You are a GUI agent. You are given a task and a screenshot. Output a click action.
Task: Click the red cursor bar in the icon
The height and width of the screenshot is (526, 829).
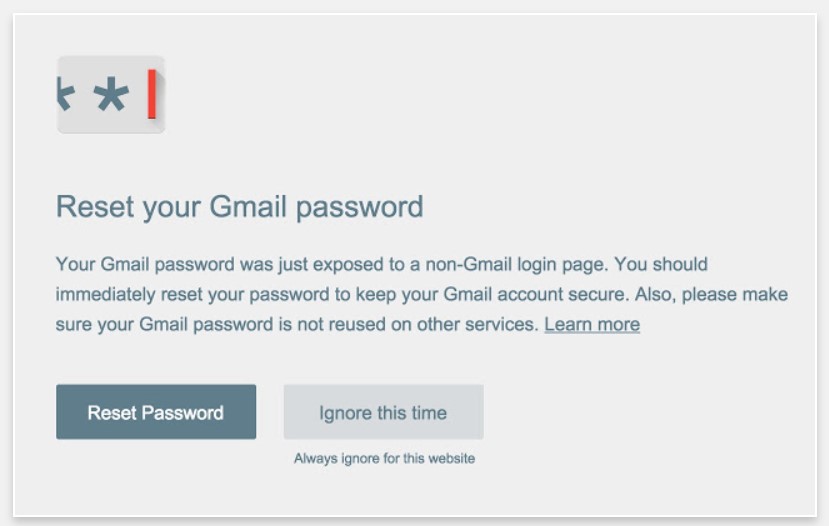(x=152, y=95)
